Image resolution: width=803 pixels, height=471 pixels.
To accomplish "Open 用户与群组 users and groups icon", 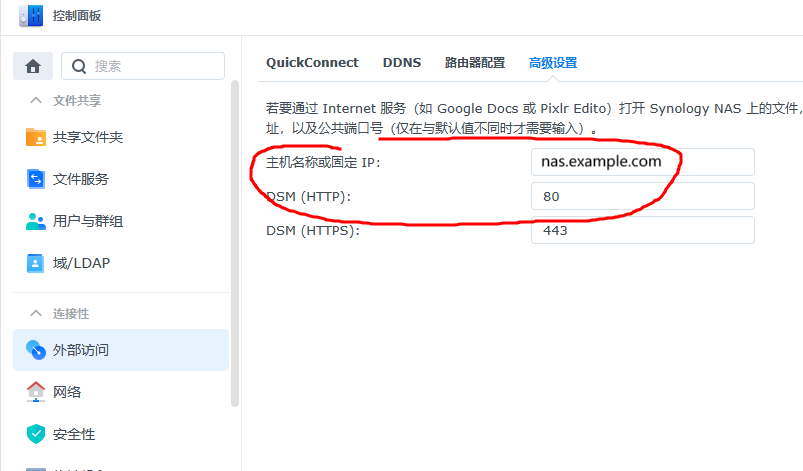I will (36, 221).
